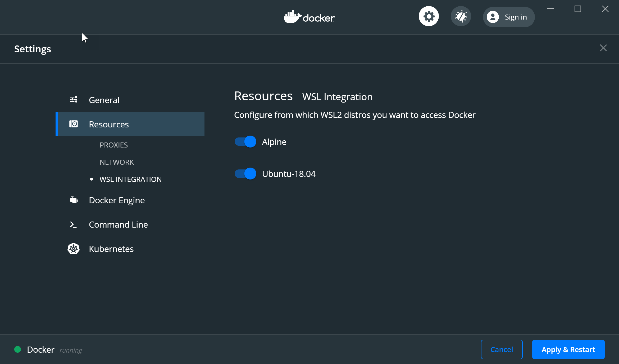This screenshot has width=619, height=364.
Task: Close the Docker Desktop window
Action: (x=605, y=9)
